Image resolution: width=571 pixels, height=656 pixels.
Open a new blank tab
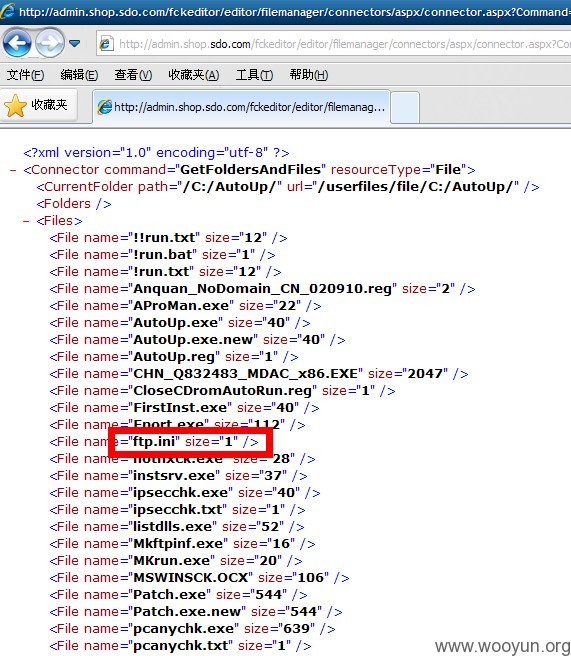tap(405, 107)
